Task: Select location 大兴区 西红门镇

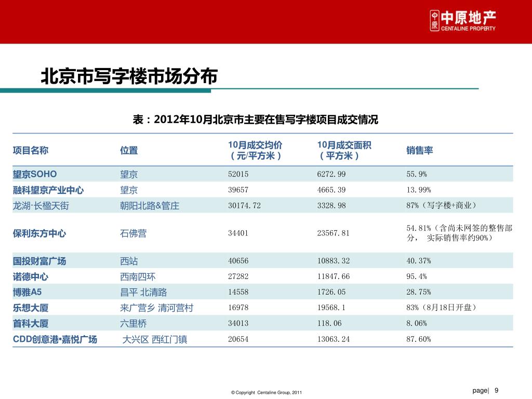Action: [x=155, y=340]
